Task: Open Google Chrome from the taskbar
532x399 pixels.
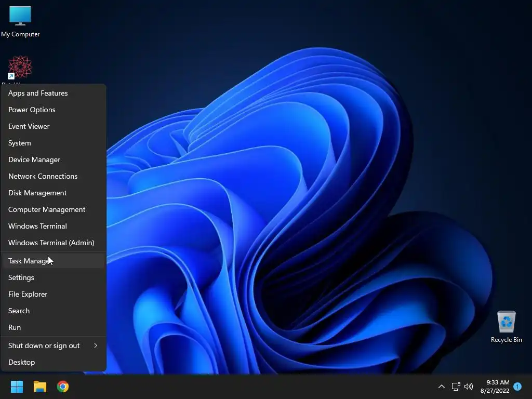Action: (63, 387)
